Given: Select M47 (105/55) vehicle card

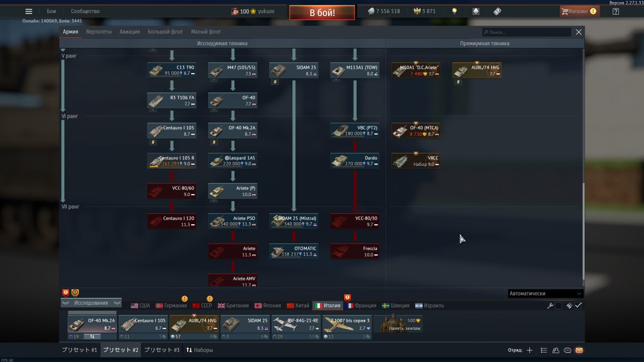Looking at the screenshot, I should tap(232, 70).
